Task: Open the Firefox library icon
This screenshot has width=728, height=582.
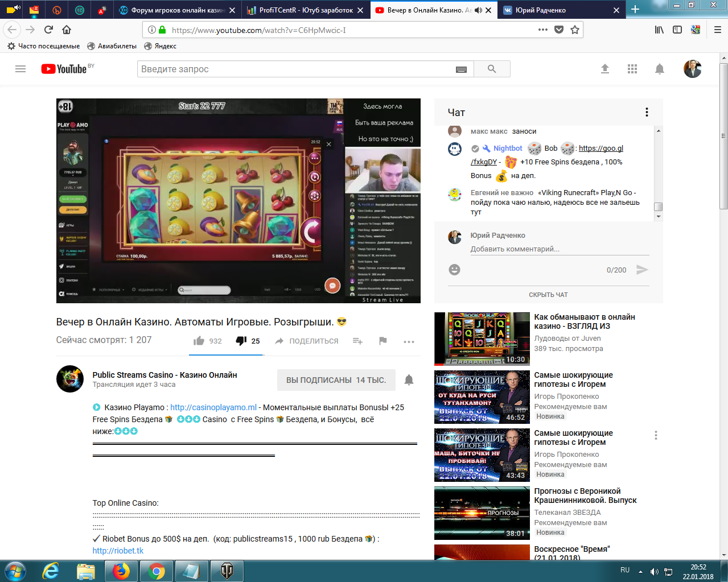Action: pos(659,30)
